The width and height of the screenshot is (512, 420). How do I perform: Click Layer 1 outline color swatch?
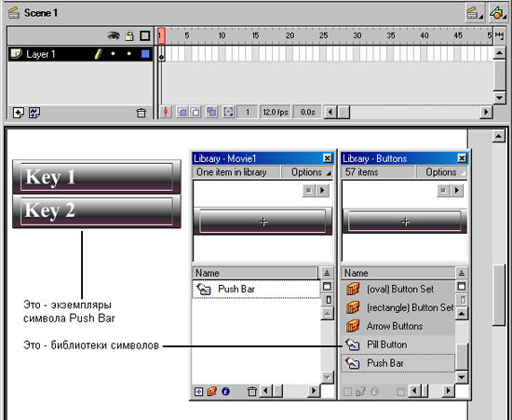click(145, 54)
